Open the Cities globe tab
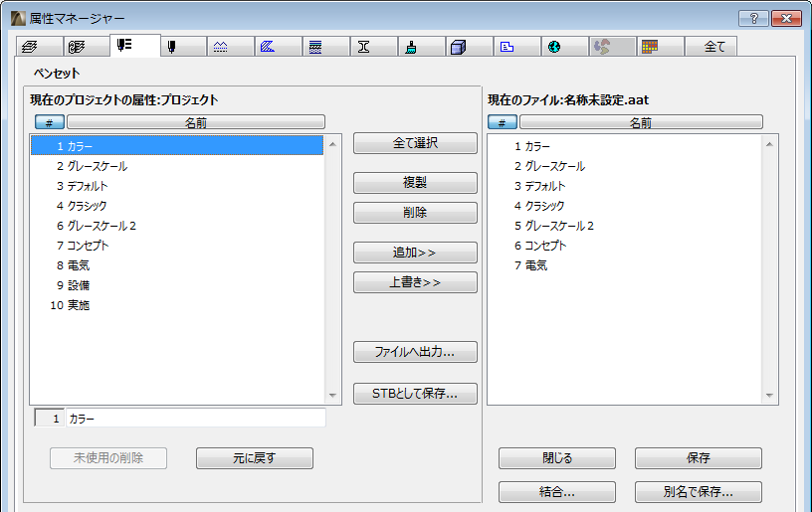Image resolution: width=812 pixels, height=512 pixels. click(x=564, y=47)
